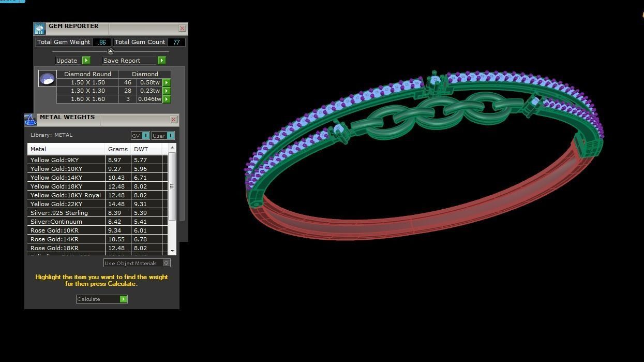Image resolution: width=644 pixels, height=362 pixels.
Task: Select the Rose Gold:10KR row
Action: coord(97,230)
